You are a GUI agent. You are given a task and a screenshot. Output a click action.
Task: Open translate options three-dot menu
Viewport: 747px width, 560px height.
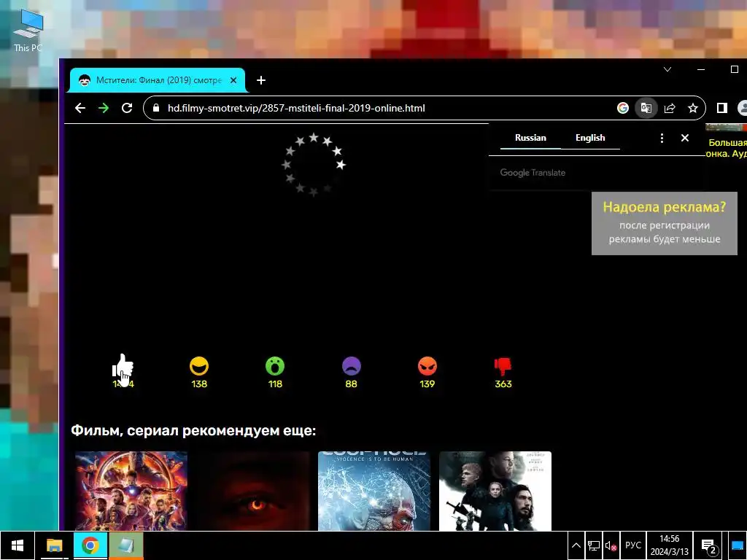click(x=662, y=138)
